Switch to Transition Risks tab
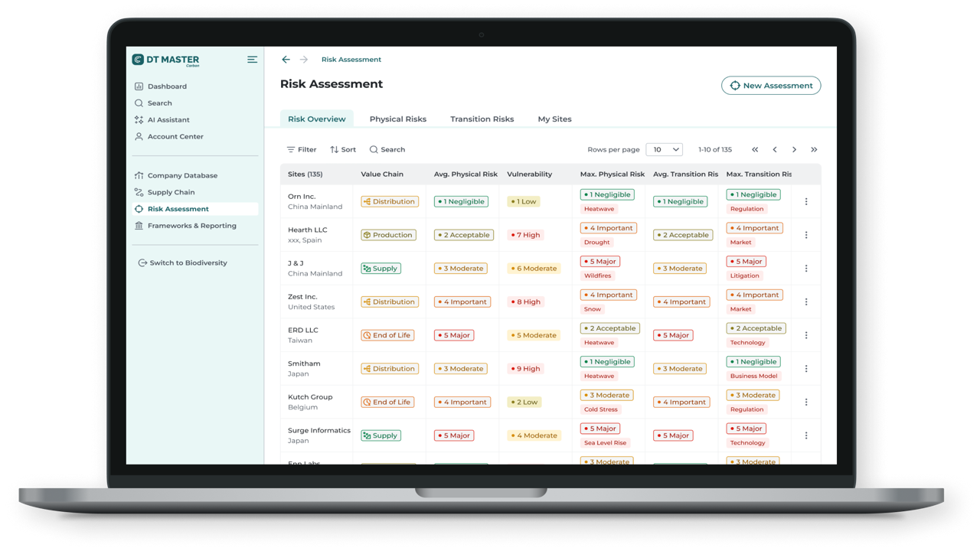The width and height of the screenshot is (980, 551). coord(482,119)
